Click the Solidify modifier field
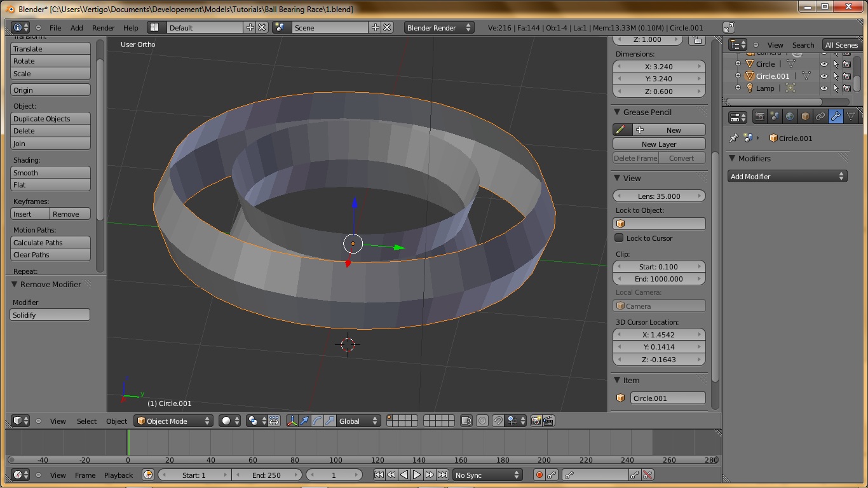 pos(50,315)
